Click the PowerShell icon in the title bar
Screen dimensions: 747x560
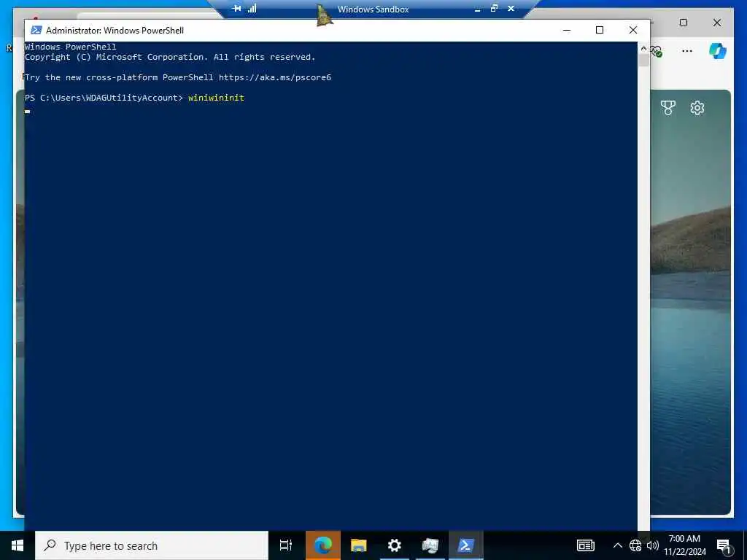click(36, 30)
